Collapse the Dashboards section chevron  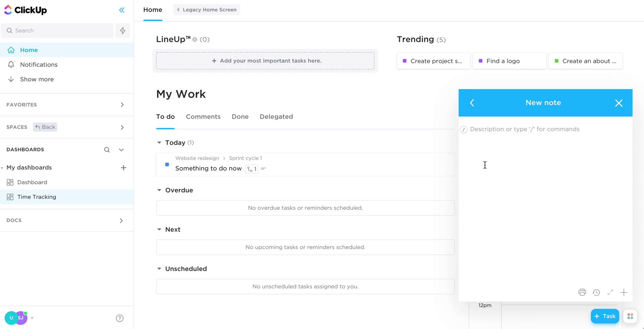coord(121,150)
